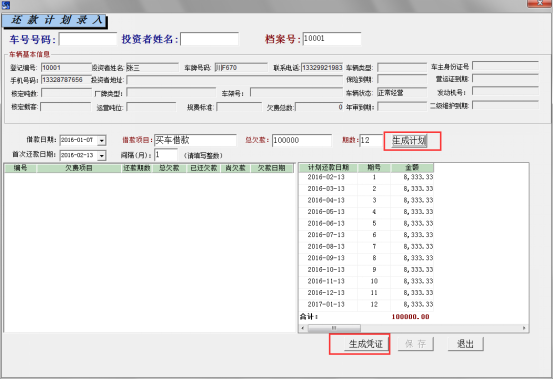Open the 借款日期 date dropdown

point(102,140)
